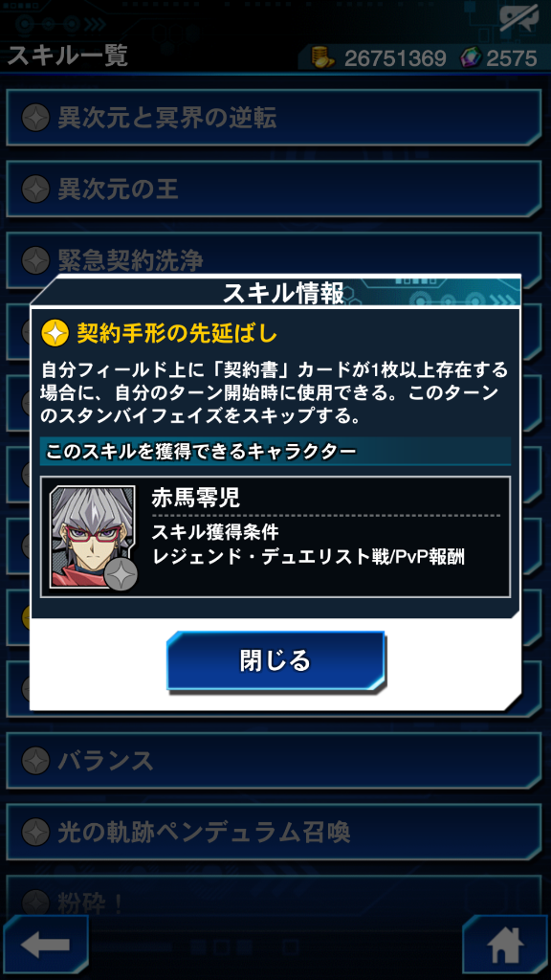
Task: Tap the star icon beside バランス
Action: tap(35, 761)
